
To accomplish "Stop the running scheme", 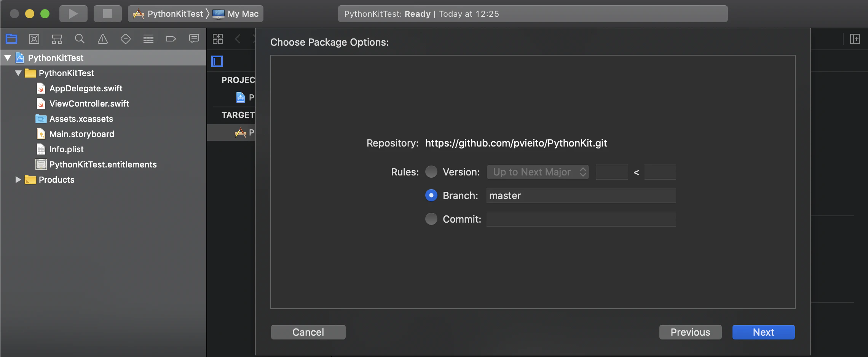I will [108, 14].
